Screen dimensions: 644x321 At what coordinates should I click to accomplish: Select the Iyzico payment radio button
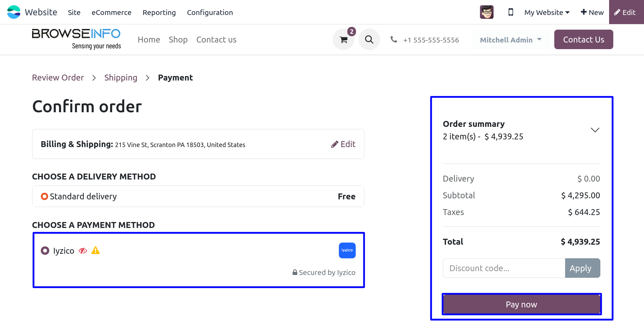point(45,251)
